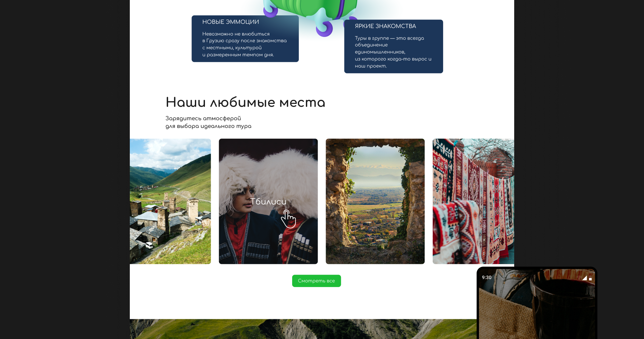Click the НОВЫЕ ЭММОЦИИ card title

[230, 22]
